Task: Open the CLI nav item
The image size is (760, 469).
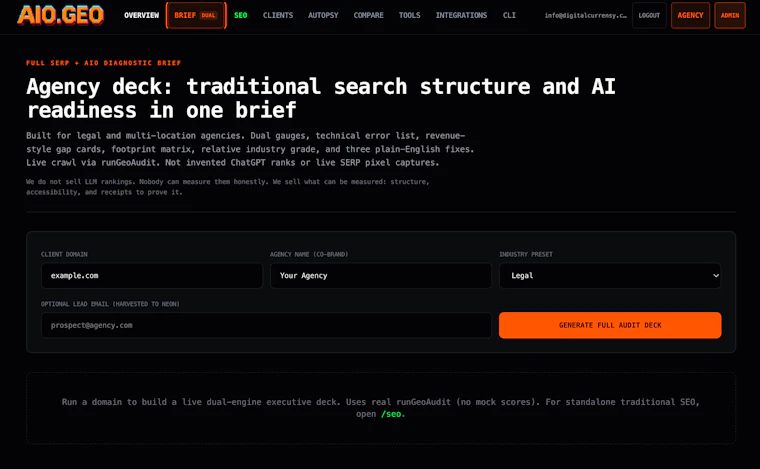Action: pyautogui.click(x=509, y=16)
